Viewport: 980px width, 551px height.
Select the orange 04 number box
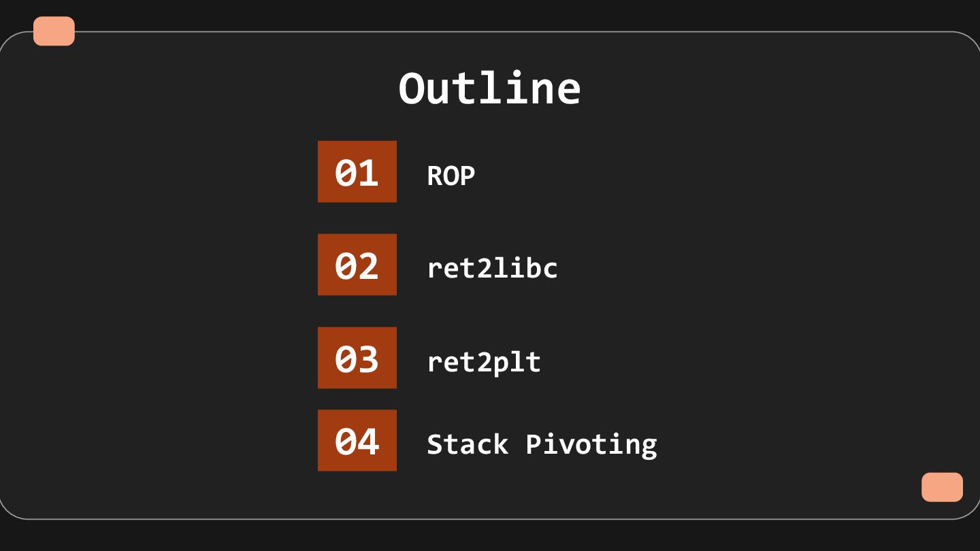pos(357,440)
